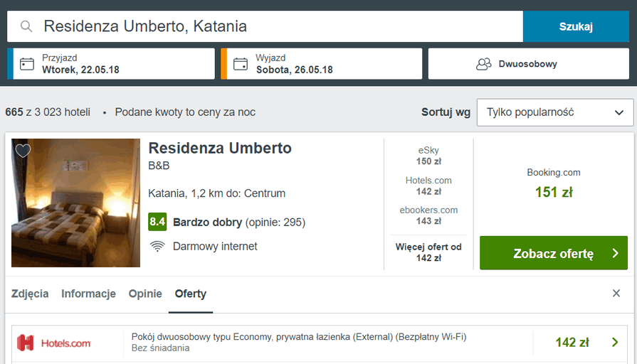Click the Residenza Umberto search field
Viewport: 637px width, 364px height.
point(265,26)
